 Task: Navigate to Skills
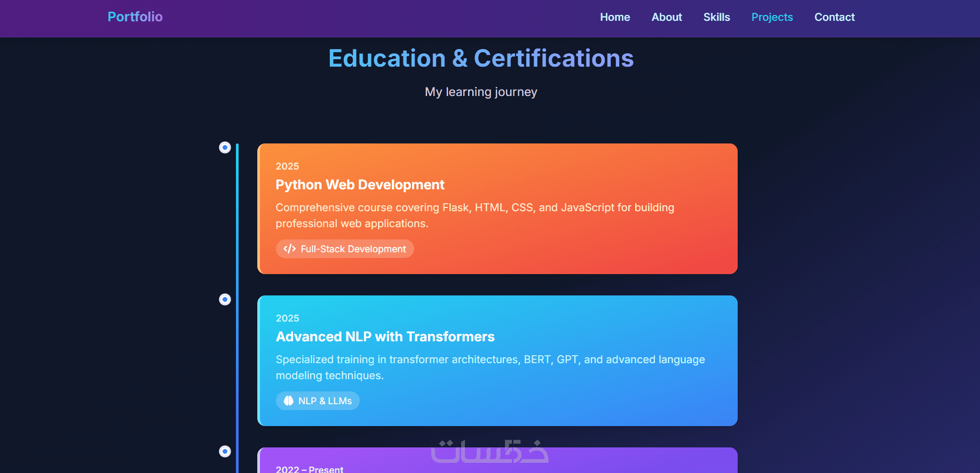click(x=716, y=17)
